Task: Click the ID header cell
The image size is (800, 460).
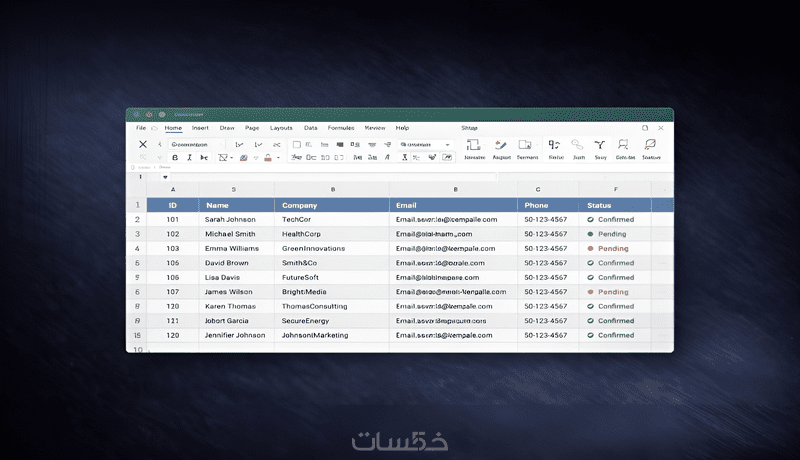Action: pos(173,205)
